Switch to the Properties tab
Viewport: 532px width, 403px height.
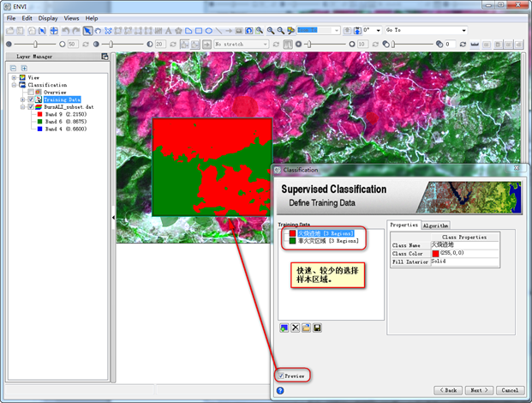(403, 225)
